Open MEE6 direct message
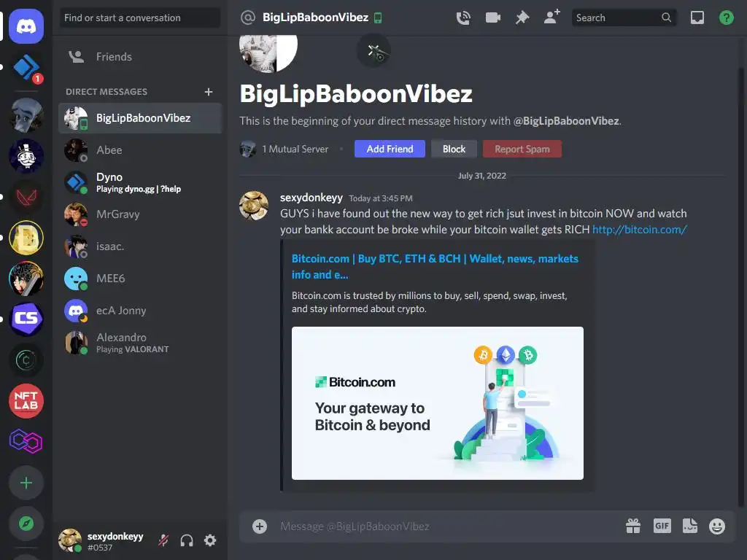 [140, 279]
